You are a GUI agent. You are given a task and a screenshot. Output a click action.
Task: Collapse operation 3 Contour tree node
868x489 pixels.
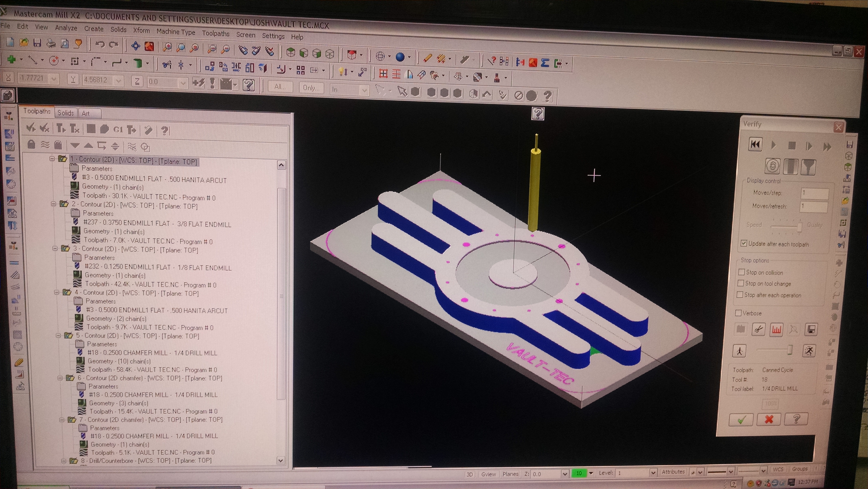tap(55, 248)
